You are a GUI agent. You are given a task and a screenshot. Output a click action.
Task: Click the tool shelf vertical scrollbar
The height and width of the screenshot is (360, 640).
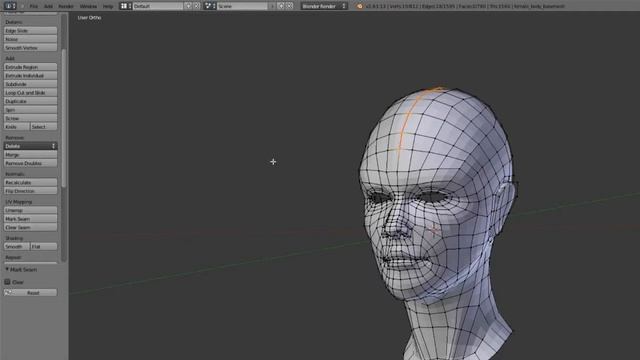point(64,118)
